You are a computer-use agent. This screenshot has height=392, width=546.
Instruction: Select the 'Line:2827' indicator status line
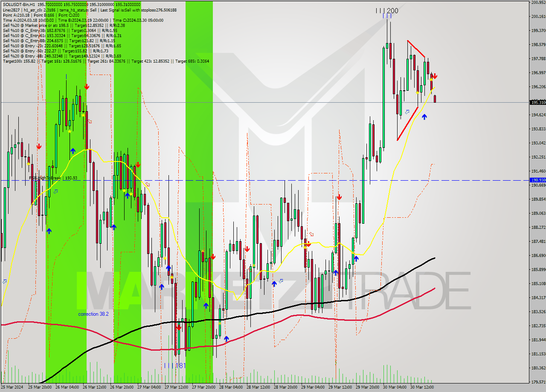(x=90, y=10)
